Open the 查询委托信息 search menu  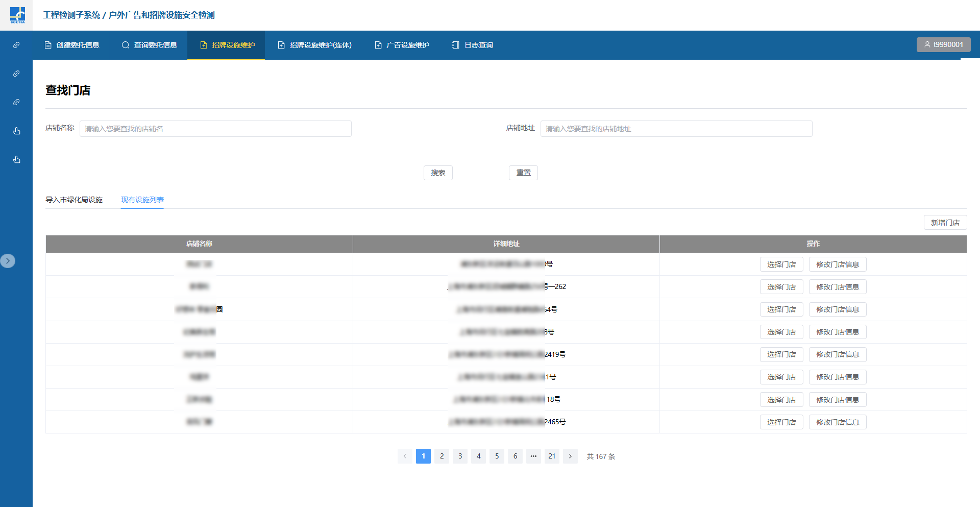coord(150,45)
